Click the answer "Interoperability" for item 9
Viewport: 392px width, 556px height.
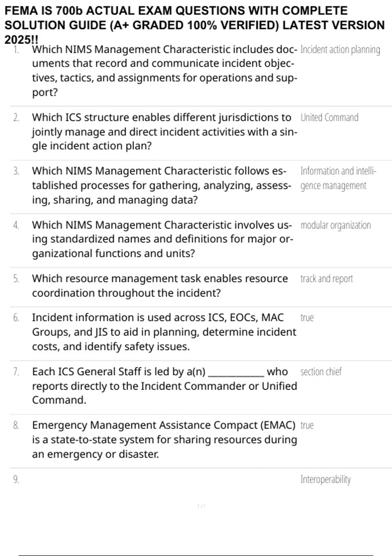(x=325, y=479)
